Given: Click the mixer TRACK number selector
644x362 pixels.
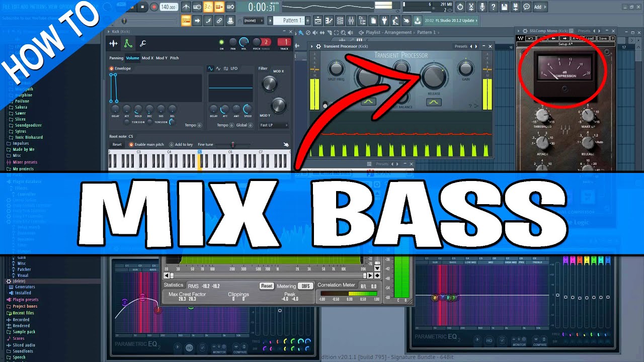Looking at the screenshot, I should [284, 42].
